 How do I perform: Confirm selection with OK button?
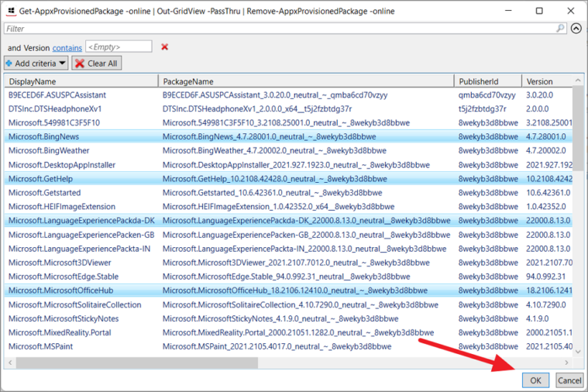[x=535, y=380]
